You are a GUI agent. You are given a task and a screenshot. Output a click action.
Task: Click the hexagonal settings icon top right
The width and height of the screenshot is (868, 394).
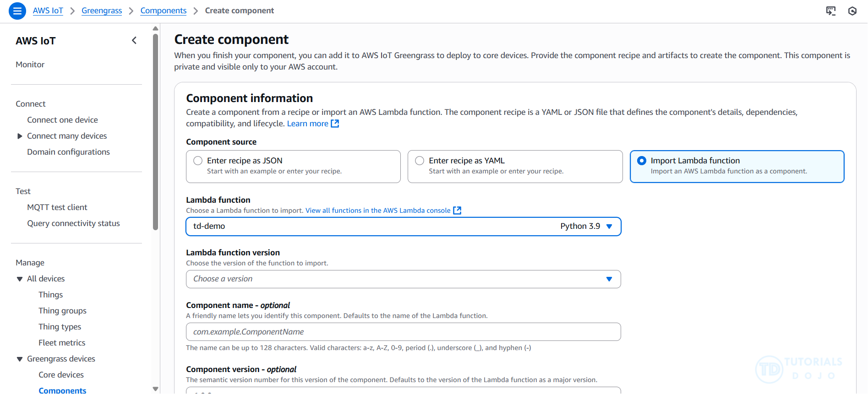852,11
